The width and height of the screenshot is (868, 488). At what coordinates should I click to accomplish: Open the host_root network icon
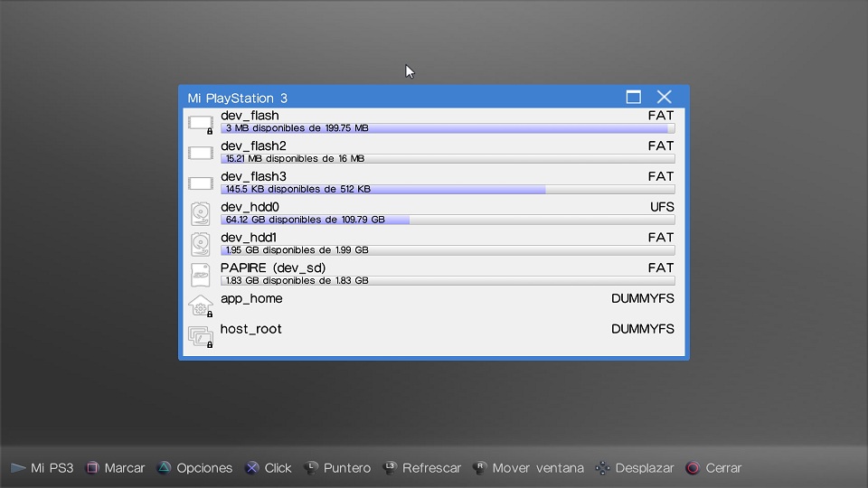pos(201,336)
